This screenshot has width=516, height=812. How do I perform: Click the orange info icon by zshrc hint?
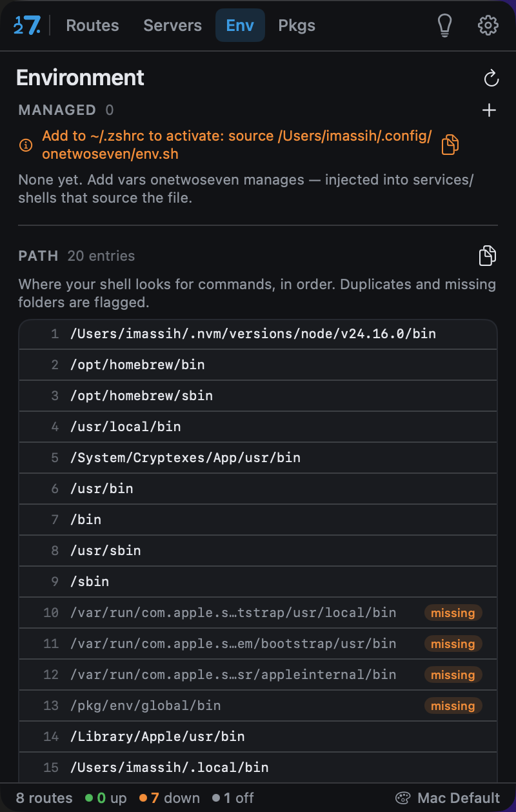(x=25, y=145)
